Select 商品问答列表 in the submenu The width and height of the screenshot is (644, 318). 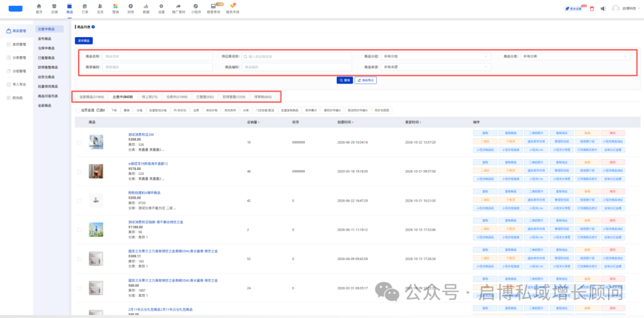pos(48,96)
